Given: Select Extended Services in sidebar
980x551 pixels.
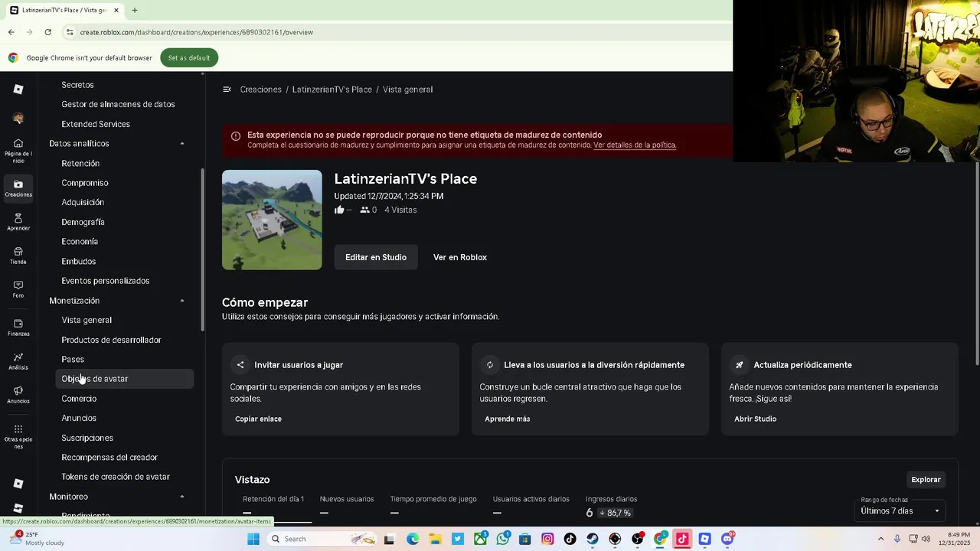Looking at the screenshot, I should coord(96,124).
